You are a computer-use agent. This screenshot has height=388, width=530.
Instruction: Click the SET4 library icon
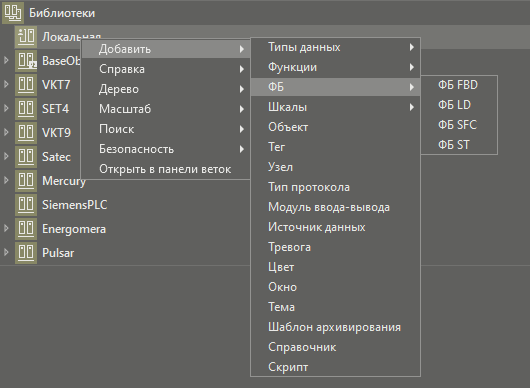(x=26, y=108)
